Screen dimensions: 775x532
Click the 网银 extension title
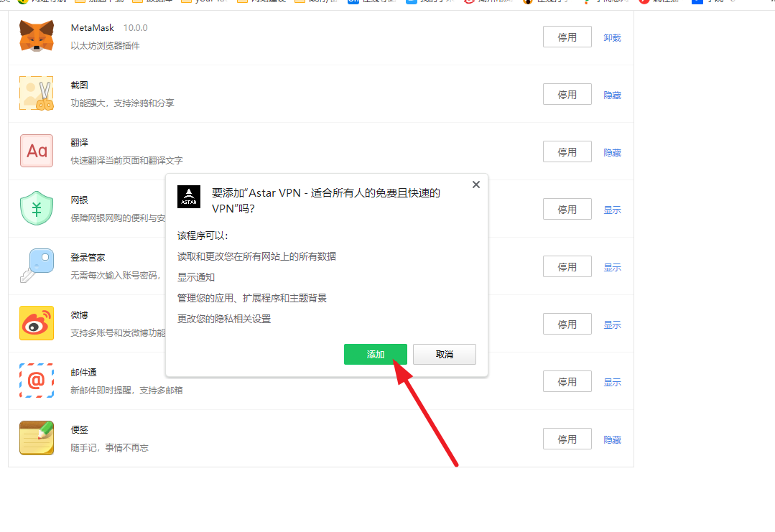tap(79, 200)
